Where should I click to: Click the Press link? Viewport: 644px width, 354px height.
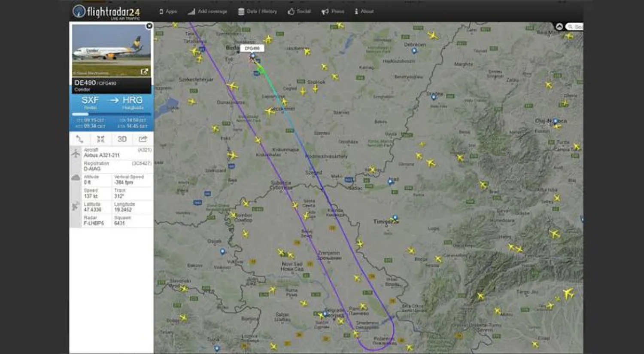pos(333,12)
